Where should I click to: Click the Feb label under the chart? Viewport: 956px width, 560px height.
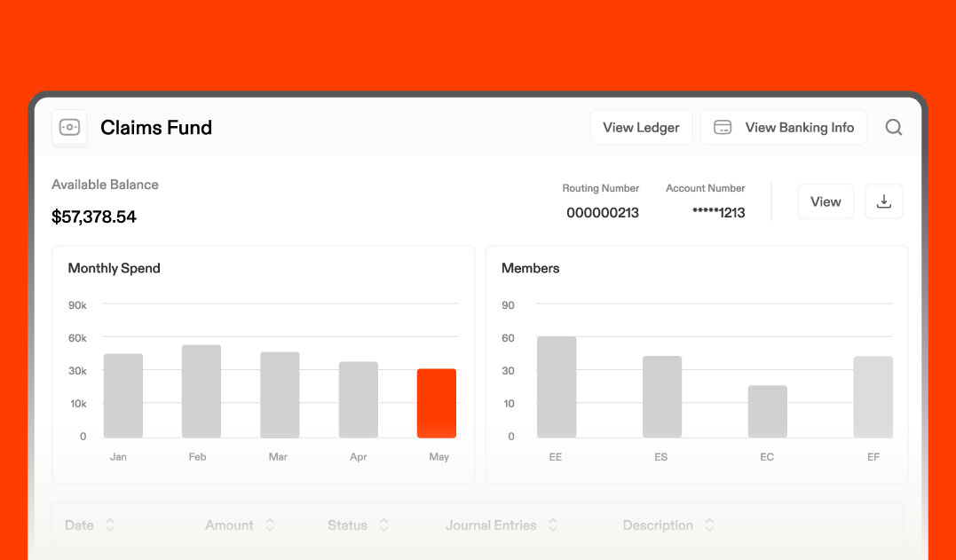198,456
